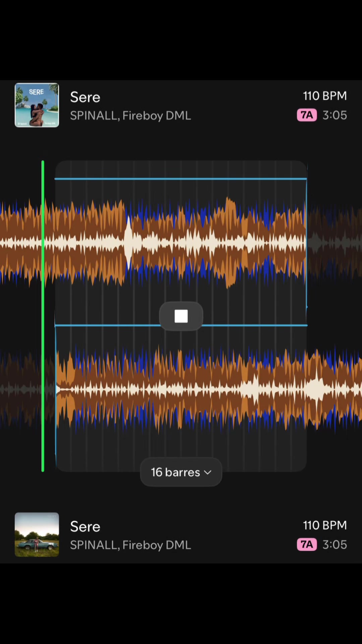
Task: Tap the top track's 7A key badge
Action: coord(307,115)
